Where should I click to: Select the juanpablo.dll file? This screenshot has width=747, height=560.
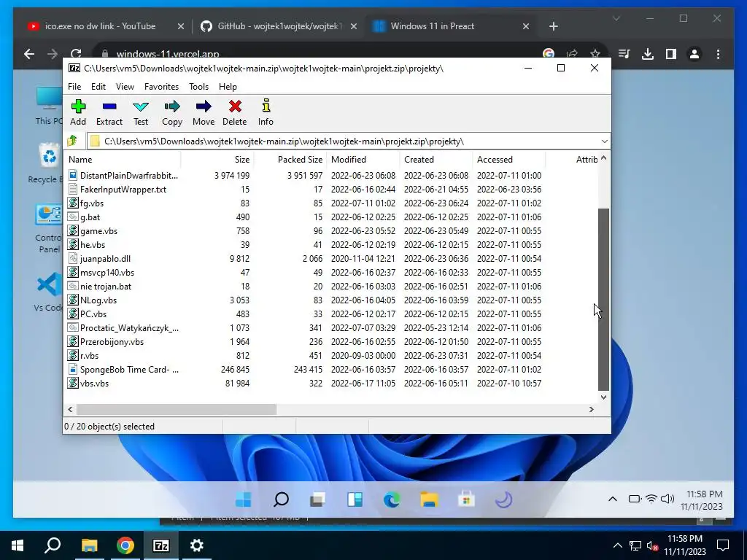point(330,259)
